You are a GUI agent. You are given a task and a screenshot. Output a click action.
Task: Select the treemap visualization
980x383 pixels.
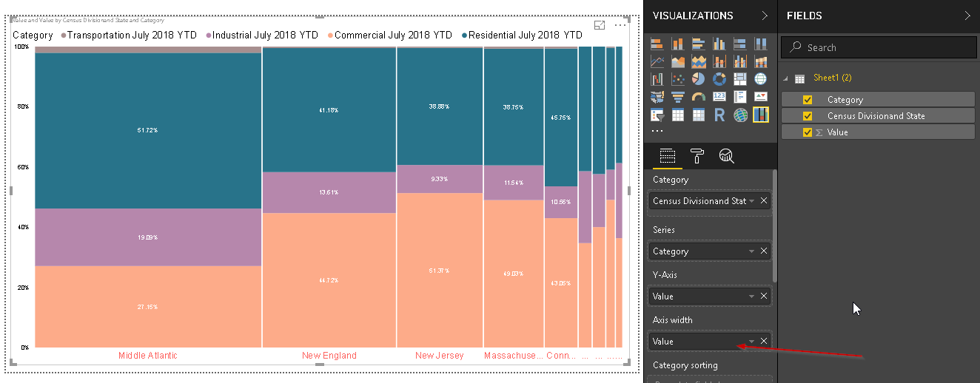(x=739, y=79)
